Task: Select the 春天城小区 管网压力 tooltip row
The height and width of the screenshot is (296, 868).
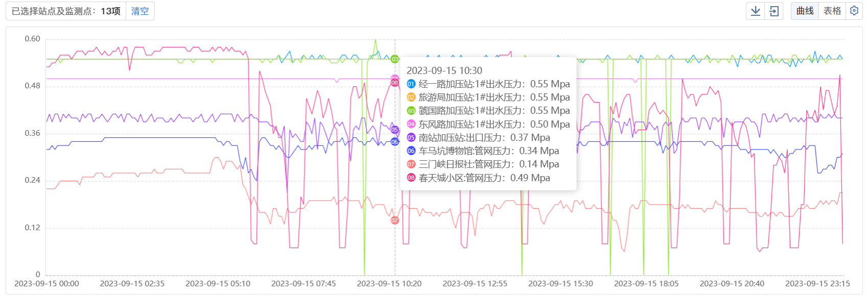Action: [484, 178]
